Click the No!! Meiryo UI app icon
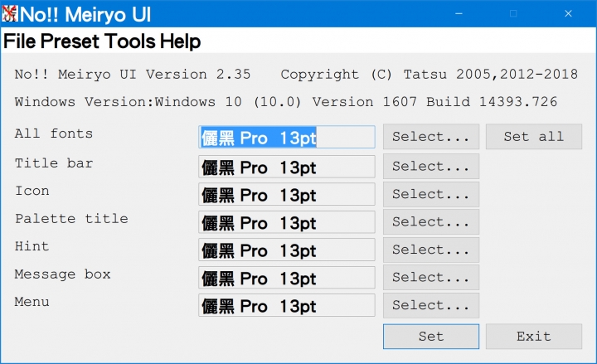This screenshot has height=364, width=597. 9,14
